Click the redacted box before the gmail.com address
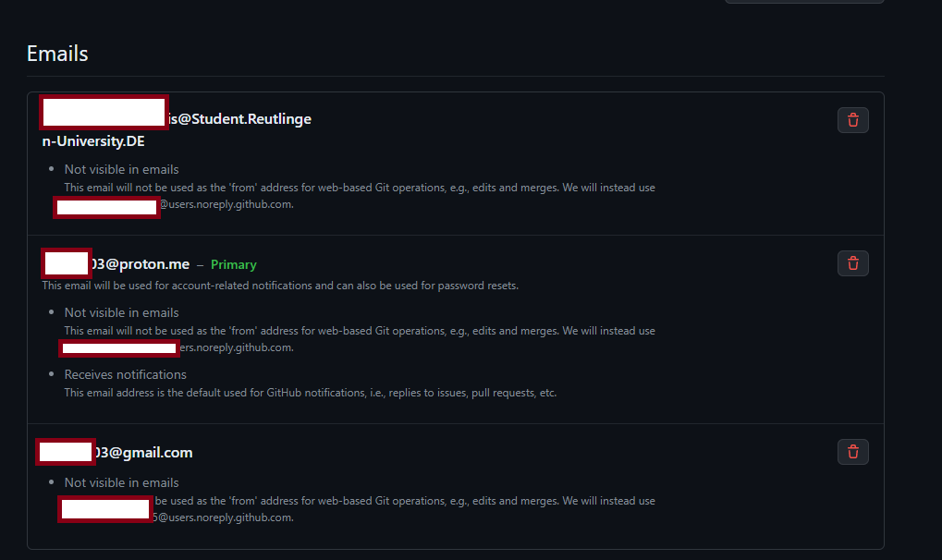 (66, 452)
